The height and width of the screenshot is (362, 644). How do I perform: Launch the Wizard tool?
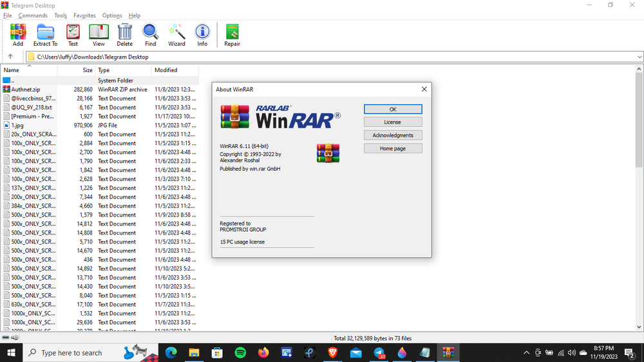(176, 35)
